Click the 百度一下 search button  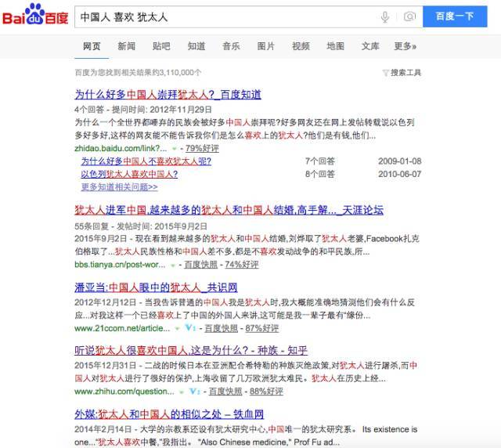[x=455, y=16]
